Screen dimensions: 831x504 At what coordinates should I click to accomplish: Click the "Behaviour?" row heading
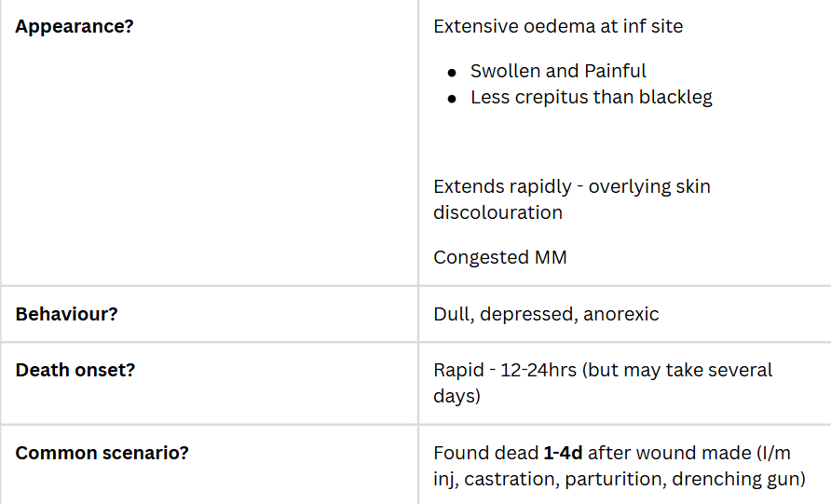tap(67, 314)
